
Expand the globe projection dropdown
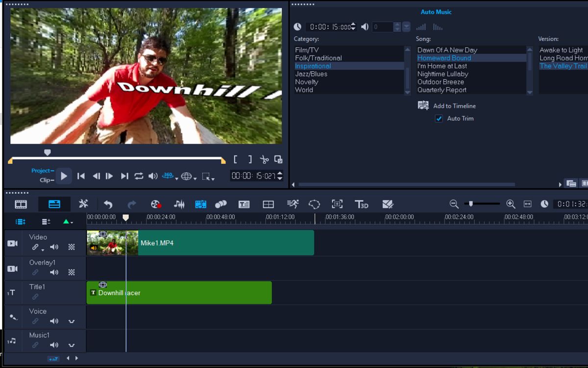click(195, 179)
